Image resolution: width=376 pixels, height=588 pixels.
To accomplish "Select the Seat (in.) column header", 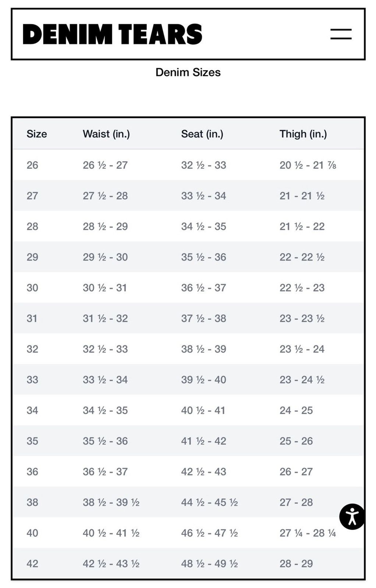I will [x=202, y=134].
